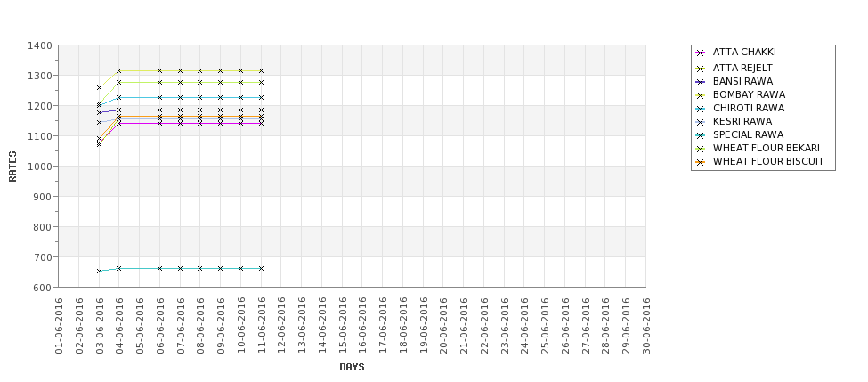
Task: Click the 18-06-2016 date label
Action: [403, 326]
